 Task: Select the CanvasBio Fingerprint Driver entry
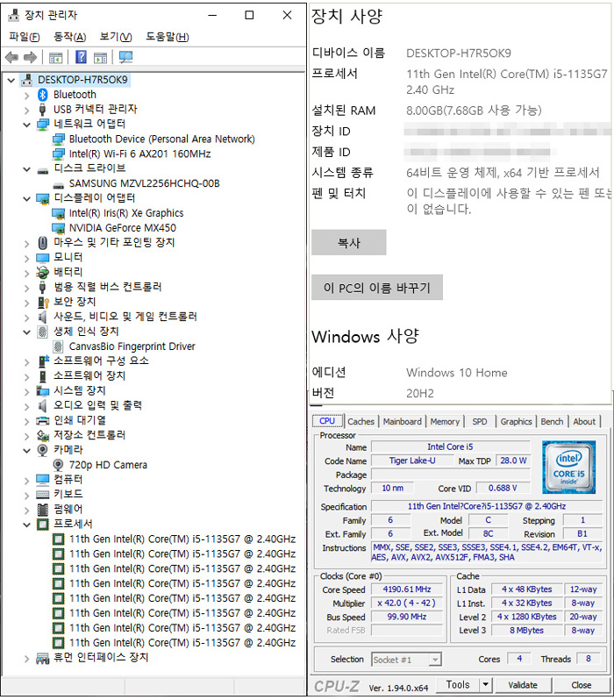pos(132,346)
